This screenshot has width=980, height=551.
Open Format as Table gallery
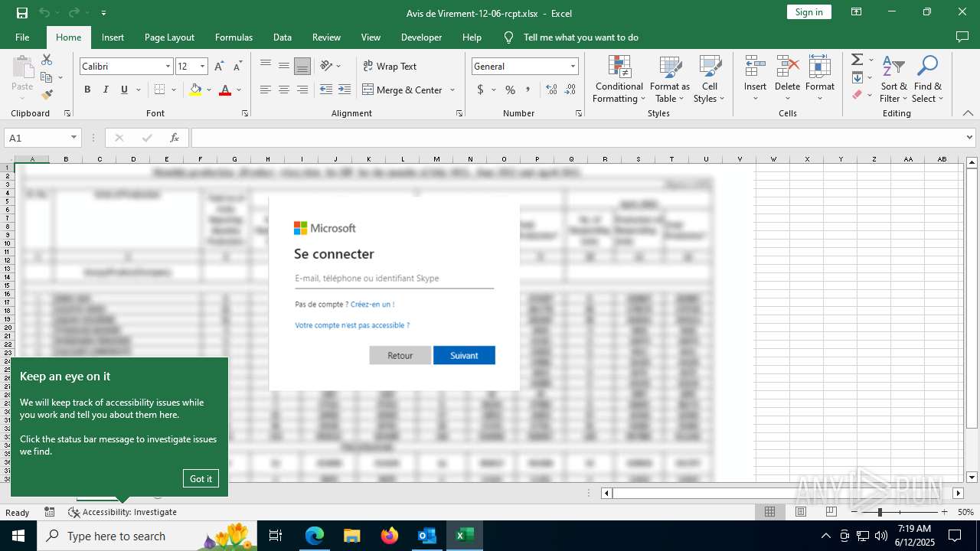(670, 79)
